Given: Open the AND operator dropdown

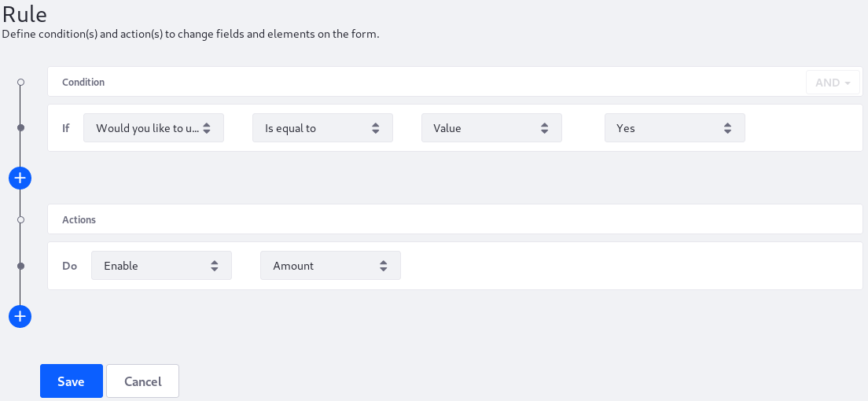Looking at the screenshot, I should coord(833,83).
